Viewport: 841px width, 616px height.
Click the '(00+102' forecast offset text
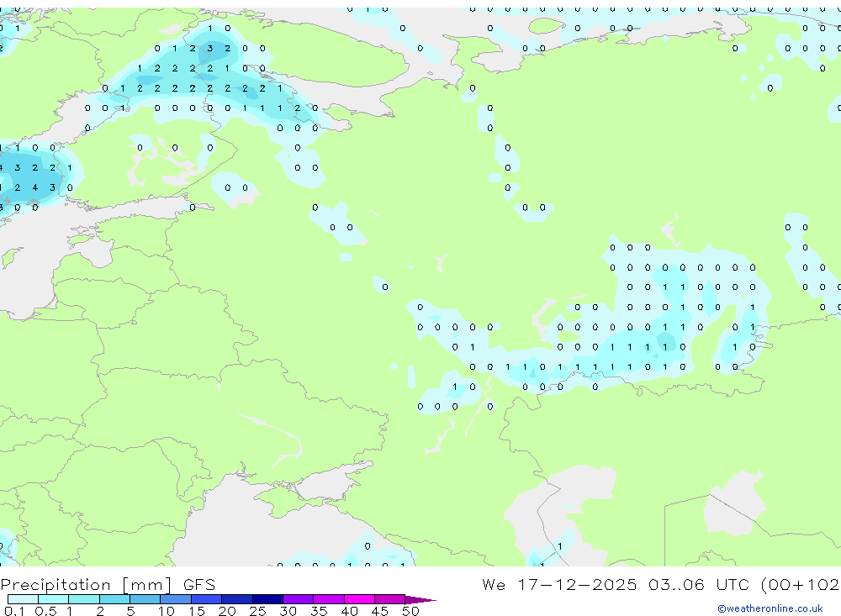tap(801, 584)
